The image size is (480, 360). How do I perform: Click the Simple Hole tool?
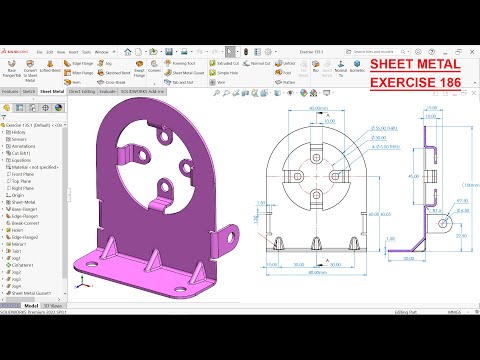(x=223, y=73)
